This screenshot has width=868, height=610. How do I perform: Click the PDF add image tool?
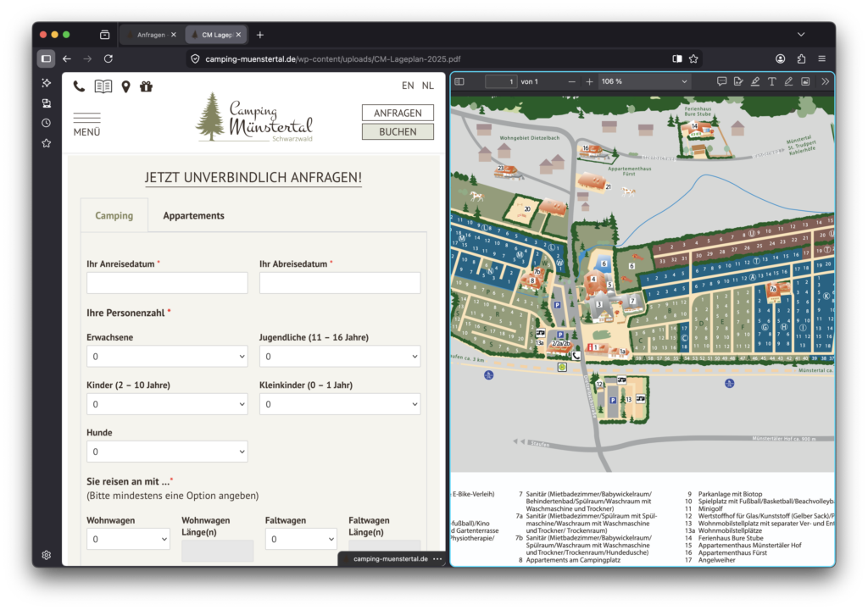click(805, 81)
